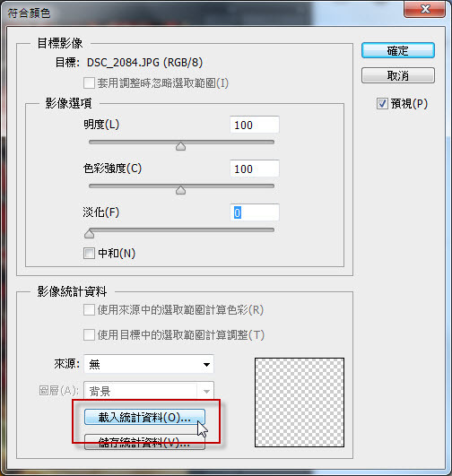The height and width of the screenshot is (476, 452).
Task: Click the 明度(L) slider handle
Action: (181, 146)
